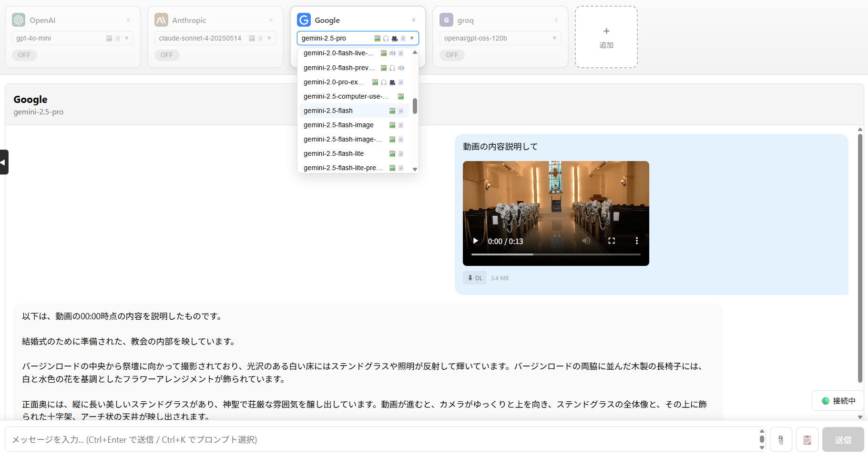Focus the message input text field
This screenshot has height=457, width=868.
click(381, 439)
